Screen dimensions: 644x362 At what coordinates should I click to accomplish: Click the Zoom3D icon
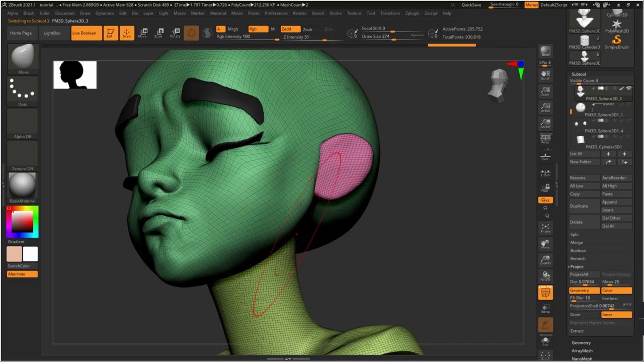545,260
